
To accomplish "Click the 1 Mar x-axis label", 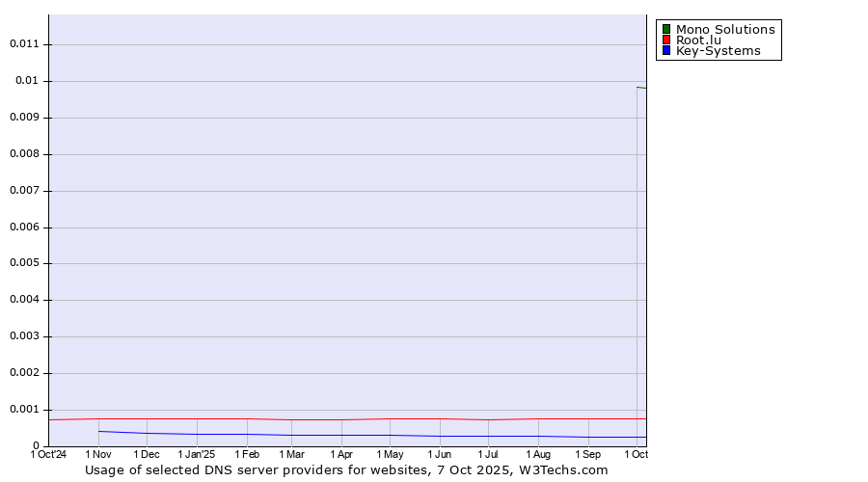I will [x=291, y=454].
